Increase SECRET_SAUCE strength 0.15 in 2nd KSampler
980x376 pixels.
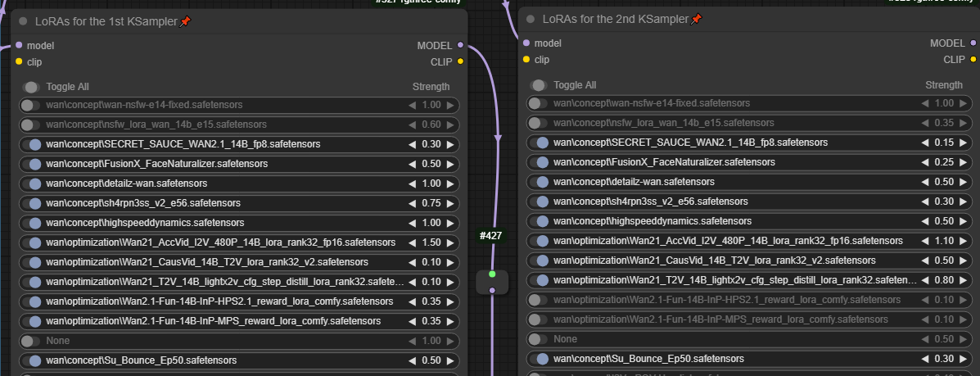(963, 143)
